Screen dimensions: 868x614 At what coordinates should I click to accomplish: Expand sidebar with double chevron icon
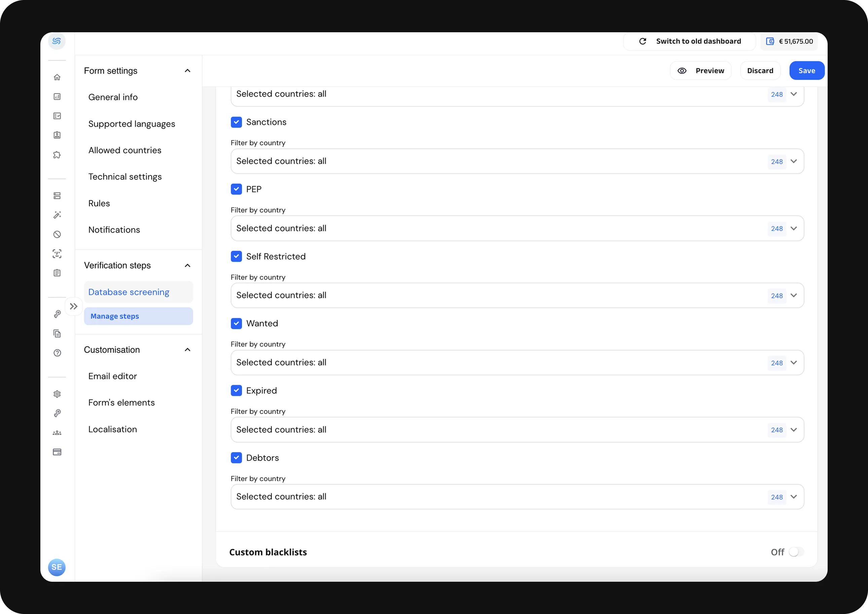coord(74,306)
